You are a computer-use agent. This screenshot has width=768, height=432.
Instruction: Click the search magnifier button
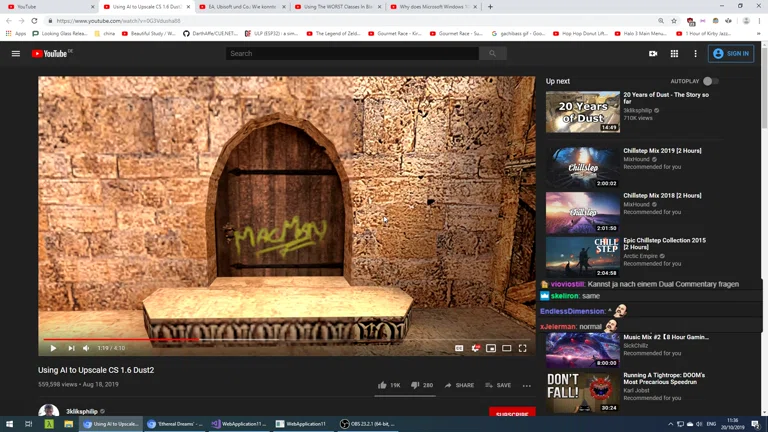coord(492,53)
